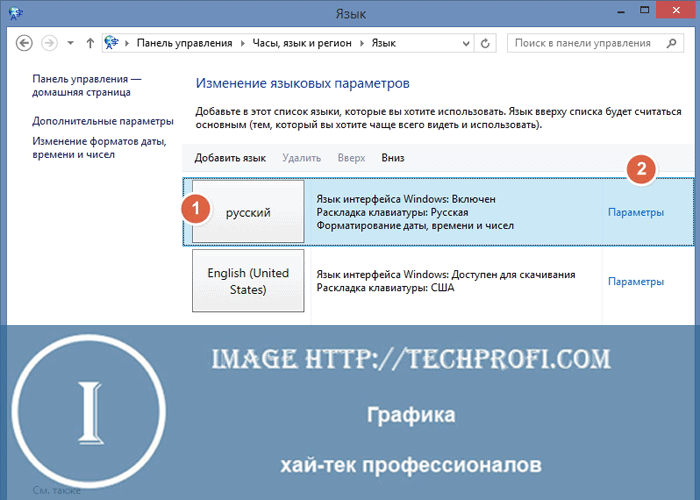Screen dimensions: 700x500
Task: Click the search magnifier icon
Action: click(x=671, y=43)
